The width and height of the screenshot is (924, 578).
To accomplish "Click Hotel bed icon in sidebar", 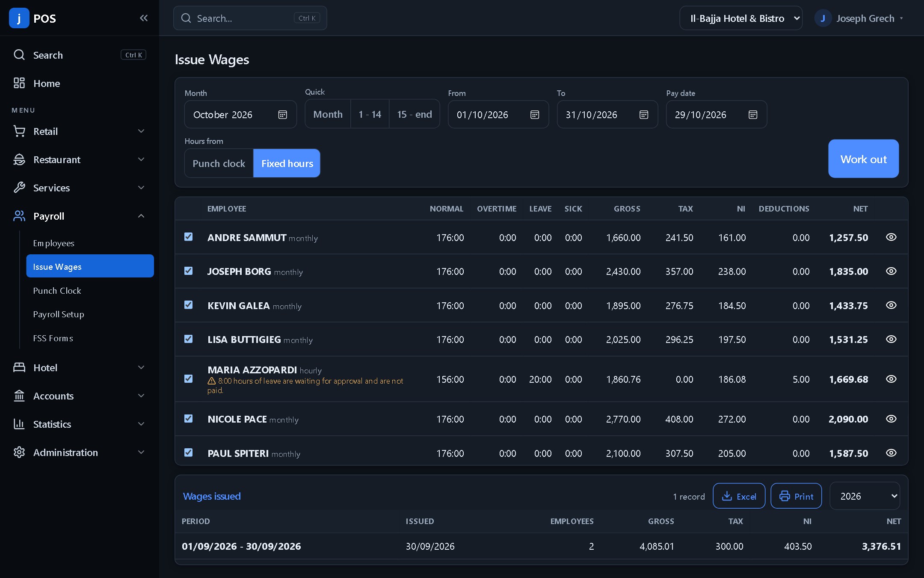I will 19,367.
